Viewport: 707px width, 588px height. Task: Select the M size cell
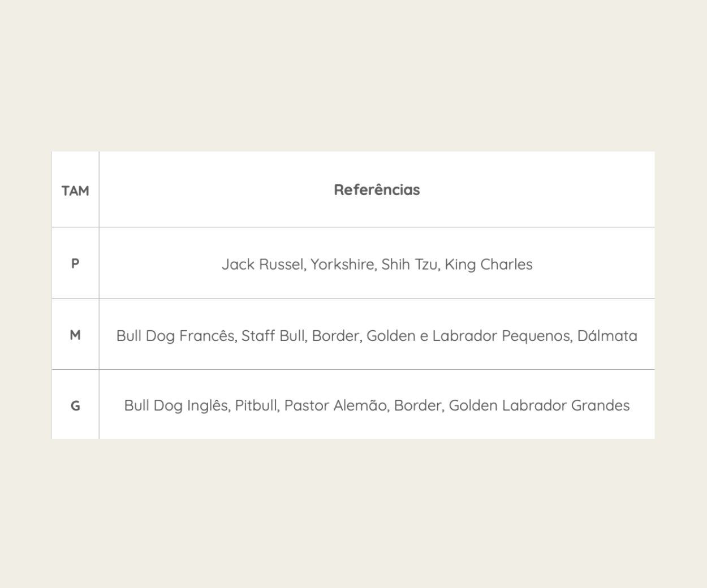[75, 335]
